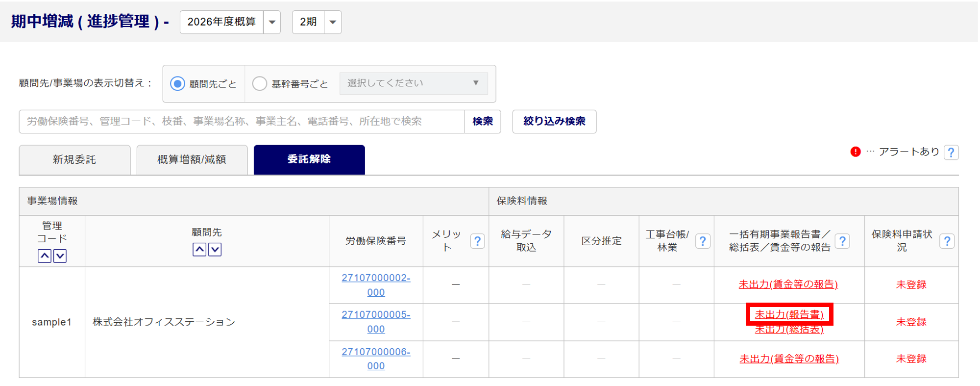Open 選択してください dropdown
Image resolution: width=980 pixels, height=386 pixels.
(414, 83)
